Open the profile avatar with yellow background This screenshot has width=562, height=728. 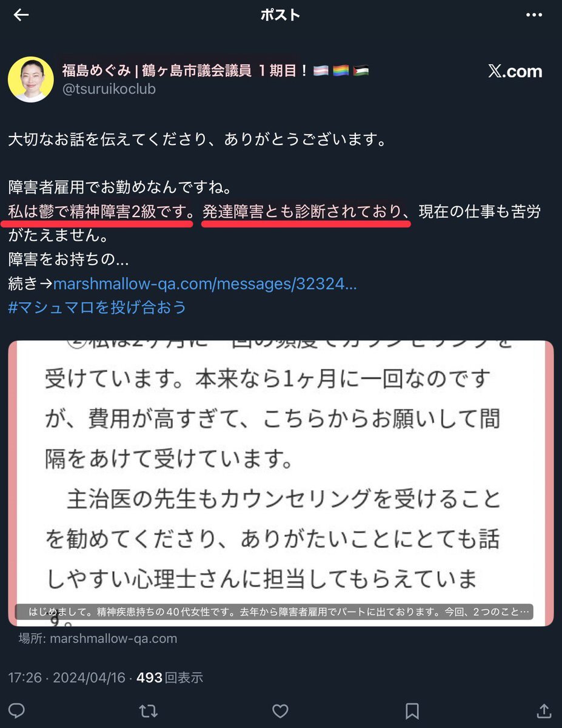[30, 79]
